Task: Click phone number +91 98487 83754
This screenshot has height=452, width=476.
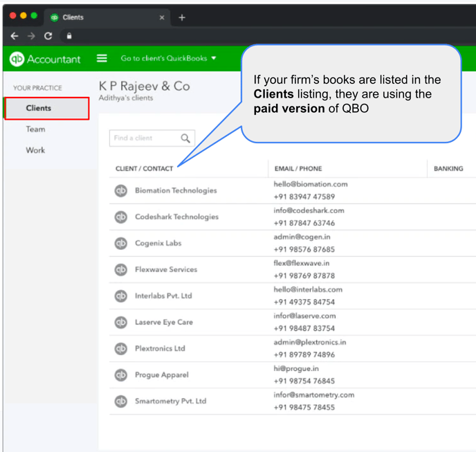Action: point(304,328)
